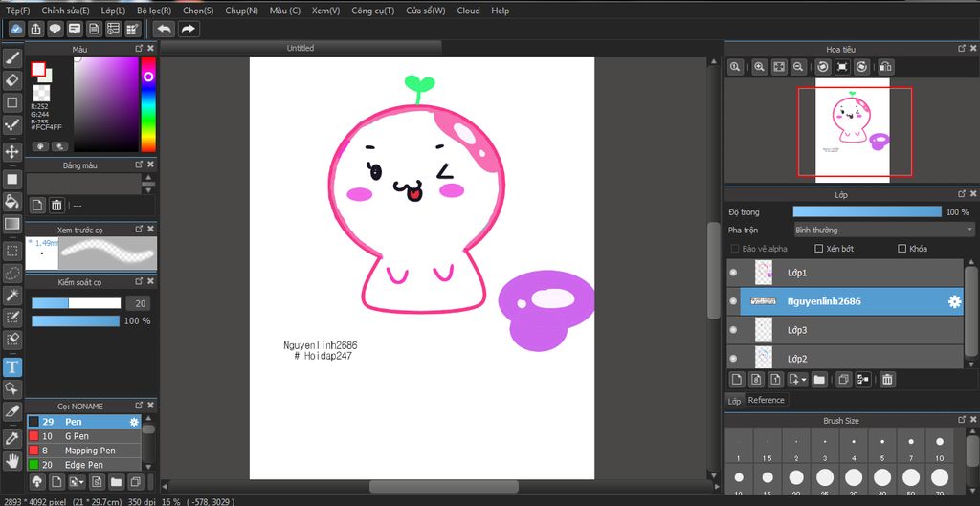This screenshot has width=980, height=506.
Task: Select the Dot tool in left toolbar
Action: tap(11, 125)
